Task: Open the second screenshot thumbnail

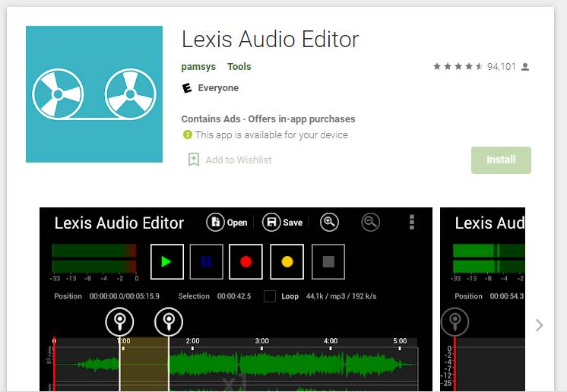Action: pyautogui.click(x=483, y=299)
